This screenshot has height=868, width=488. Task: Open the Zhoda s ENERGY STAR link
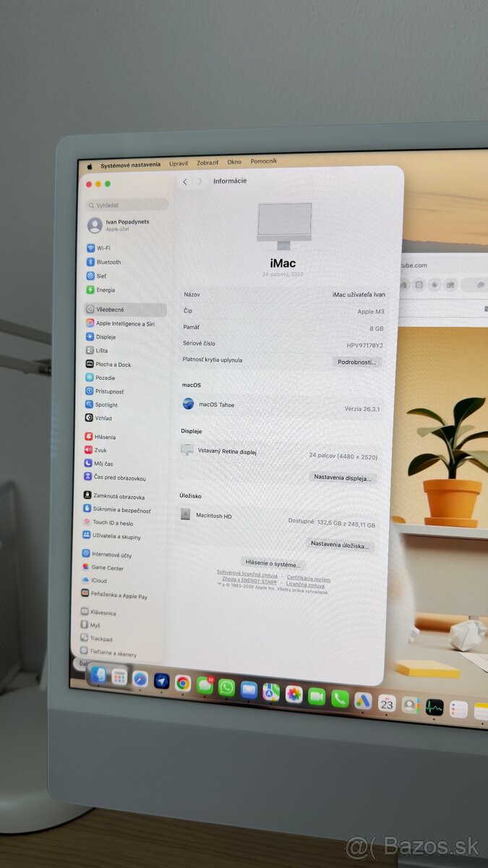tap(249, 579)
